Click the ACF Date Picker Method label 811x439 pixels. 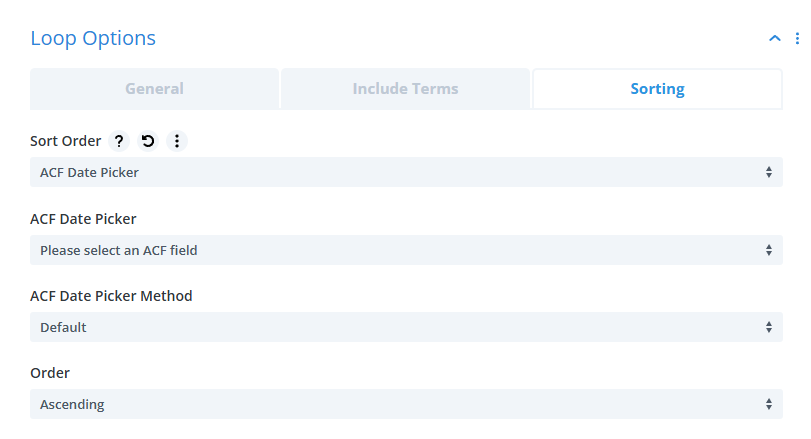[111, 296]
